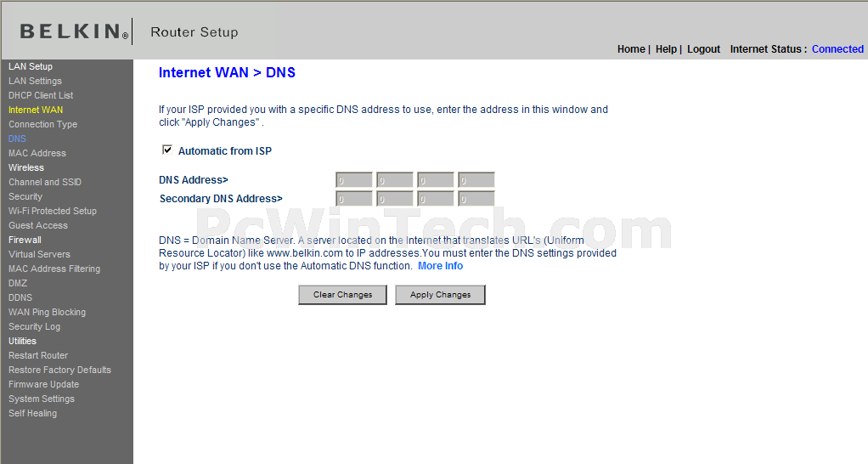This screenshot has width=868, height=464.
Task: Open LAN Setup section in sidebar
Action: coord(31,66)
